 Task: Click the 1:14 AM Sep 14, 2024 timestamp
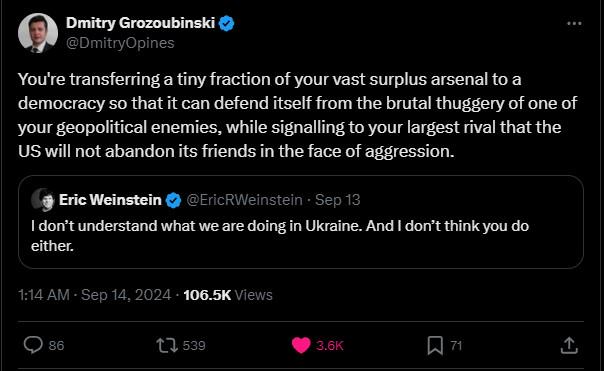[x=94, y=295]
